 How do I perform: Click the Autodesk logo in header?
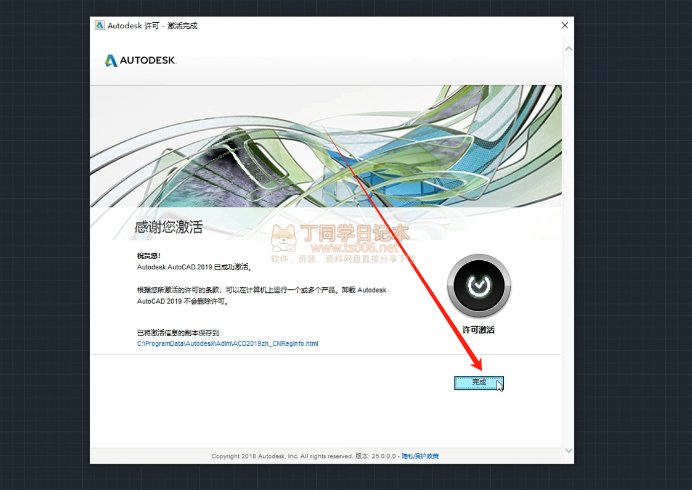[140, 60]
